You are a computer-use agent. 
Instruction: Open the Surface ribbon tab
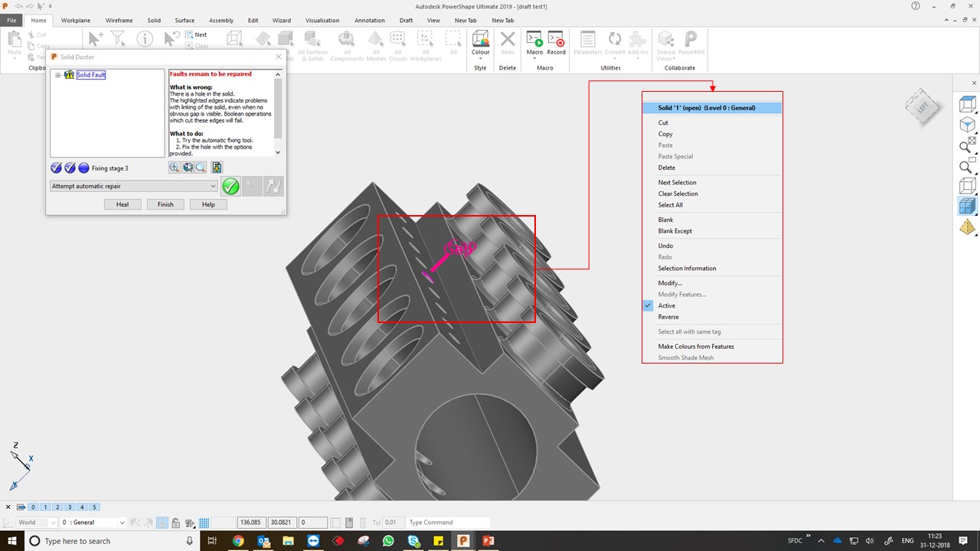pyautogui.click(x=185, y=21)
